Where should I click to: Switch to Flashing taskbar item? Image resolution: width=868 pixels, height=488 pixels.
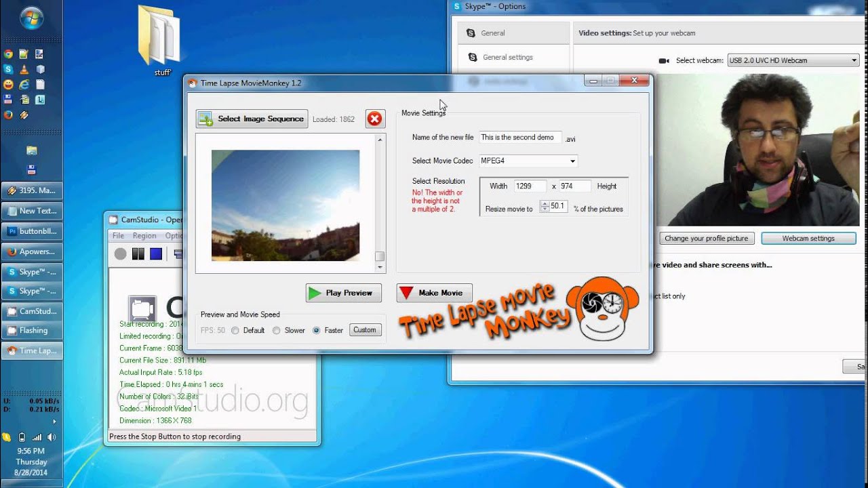32,331
